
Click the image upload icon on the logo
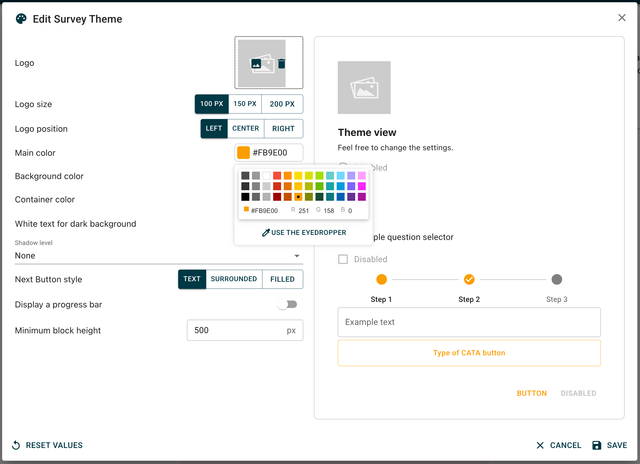coord(258,64)
